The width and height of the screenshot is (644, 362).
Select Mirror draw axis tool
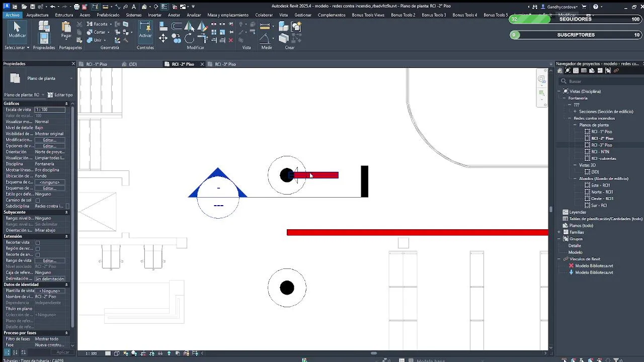[202, 26]
